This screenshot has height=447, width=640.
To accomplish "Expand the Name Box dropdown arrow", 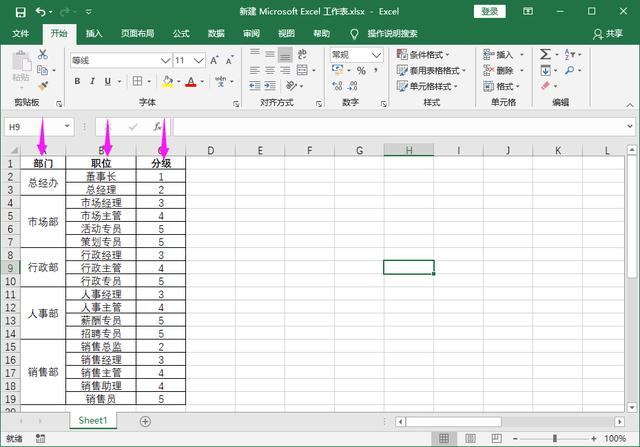I will (x=67, y=127).
